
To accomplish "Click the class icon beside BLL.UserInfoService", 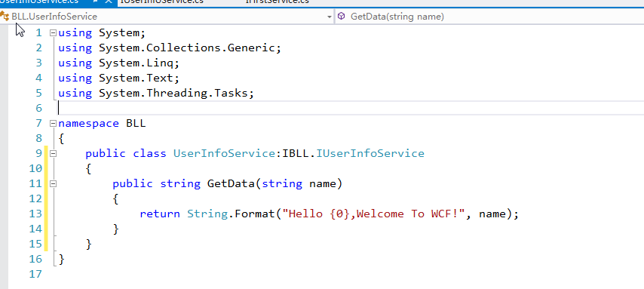I will point(5,17).
